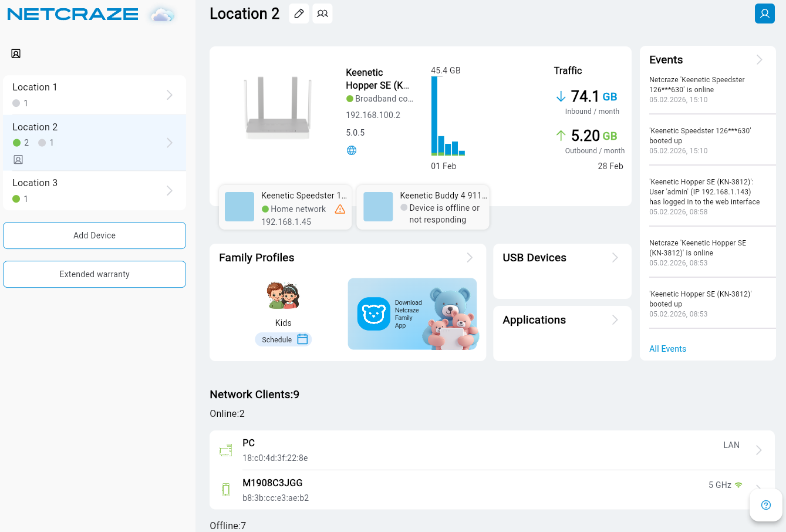Select the Kids family profile avatar

pos(283,295)
